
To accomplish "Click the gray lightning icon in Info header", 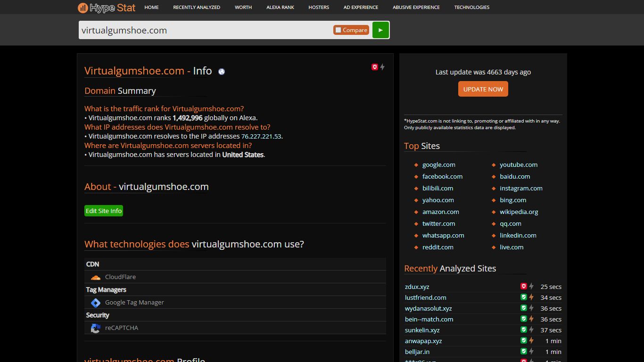I will pyautogui.click(x=382, y=67).
